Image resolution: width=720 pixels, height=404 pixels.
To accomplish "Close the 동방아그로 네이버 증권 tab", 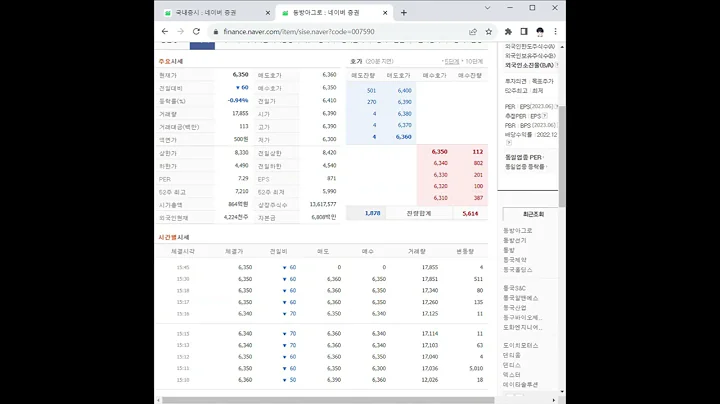I will [385, 13].
